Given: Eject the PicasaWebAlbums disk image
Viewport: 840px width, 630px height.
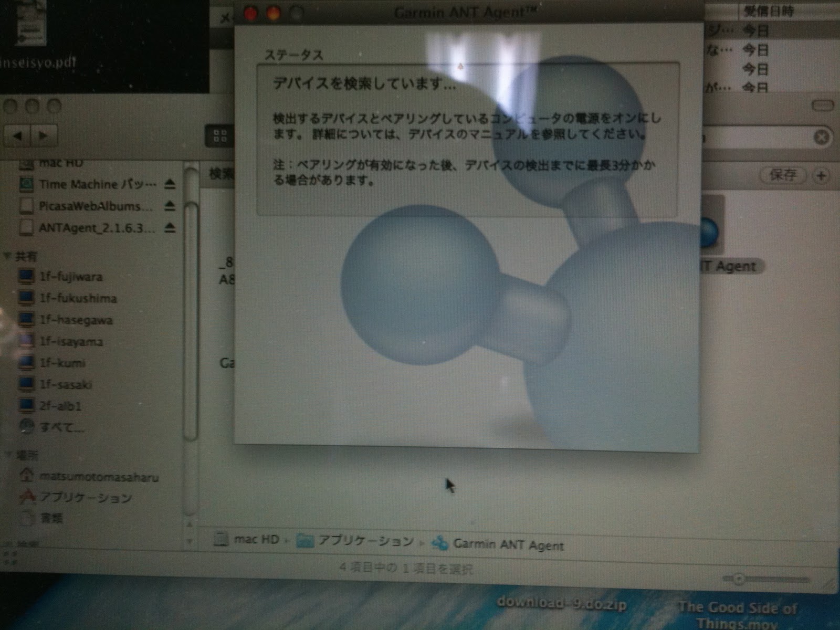Looking at the screenshot, I should (170, 206).
